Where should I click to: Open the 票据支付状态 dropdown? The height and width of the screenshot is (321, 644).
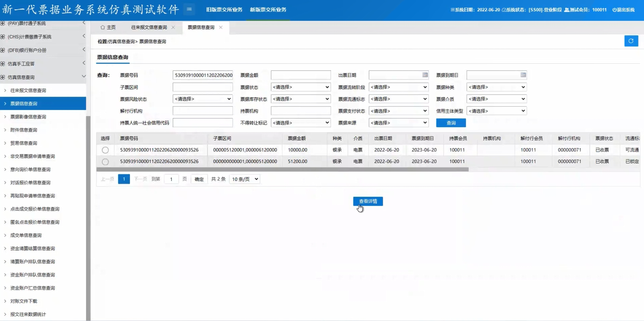tap(398, 111)
